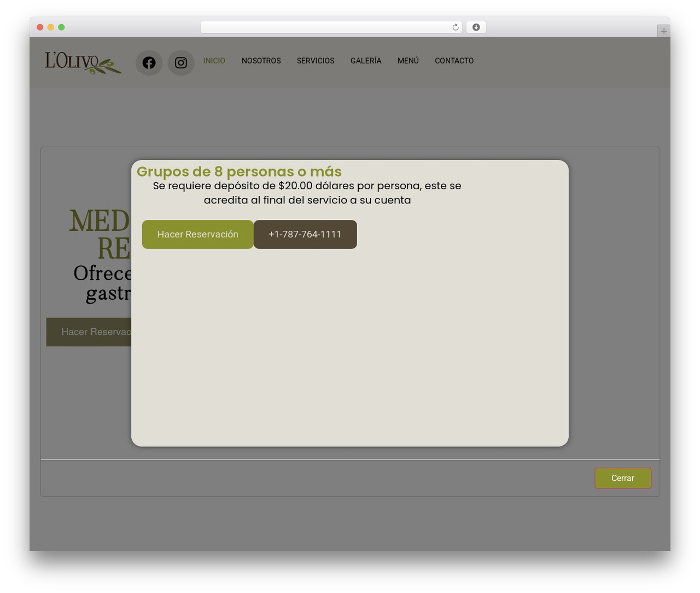This screenshot has height=593, width=700.
Task: Open the Instagram profile icon
Action: click(x=181, y=63)
